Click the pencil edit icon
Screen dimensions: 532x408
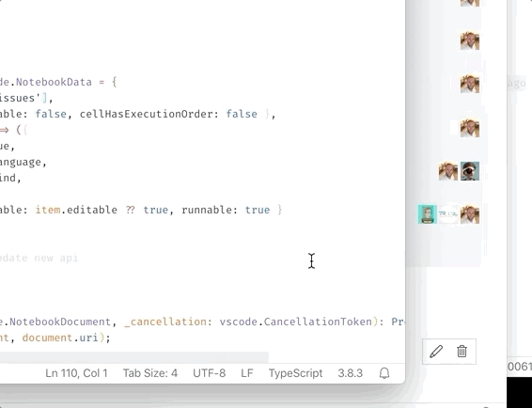(x=436, y=352)
